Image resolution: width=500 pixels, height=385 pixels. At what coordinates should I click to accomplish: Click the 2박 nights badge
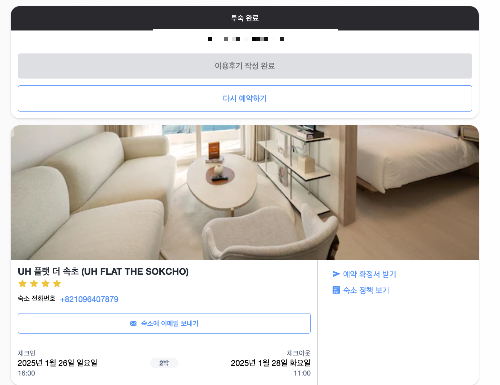[164, 363]
